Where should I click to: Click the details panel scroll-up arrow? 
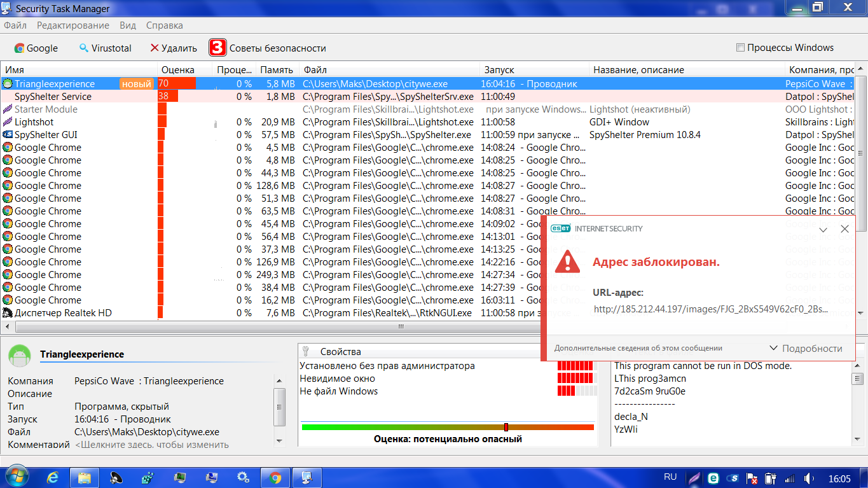(x=279, y=380)
